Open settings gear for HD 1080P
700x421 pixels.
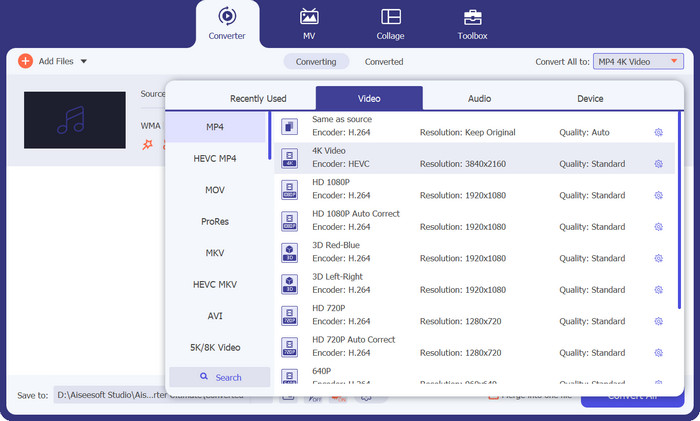pyautogui.click(x=658, y=195)
